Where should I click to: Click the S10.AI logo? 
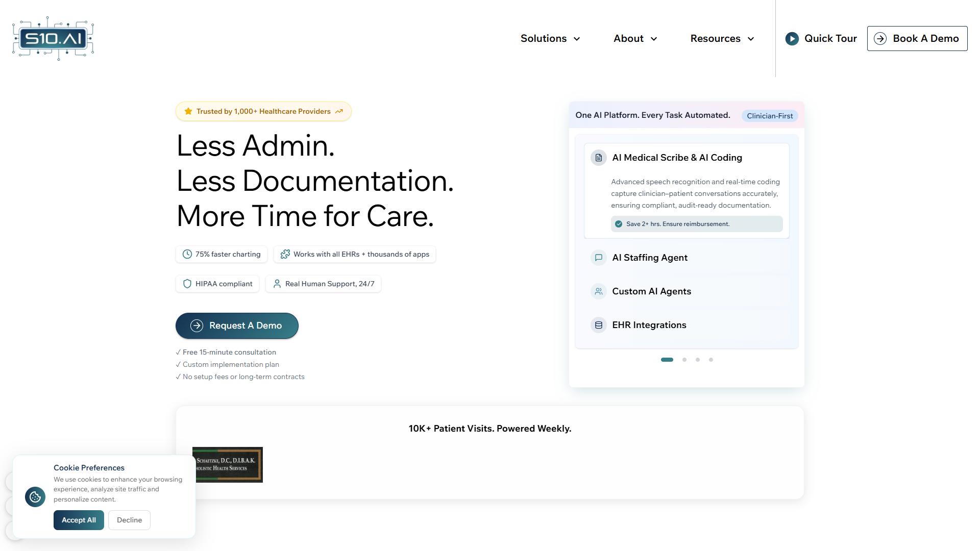point(53,38)
